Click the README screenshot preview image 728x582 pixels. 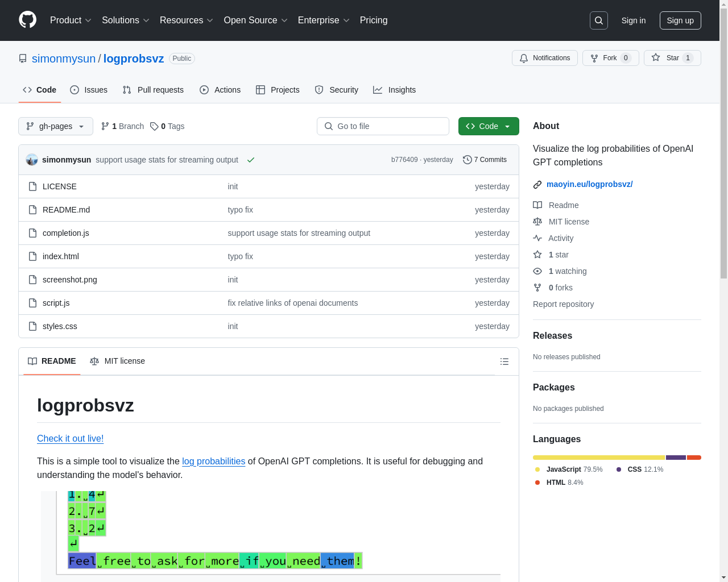(x=271, y=536)
